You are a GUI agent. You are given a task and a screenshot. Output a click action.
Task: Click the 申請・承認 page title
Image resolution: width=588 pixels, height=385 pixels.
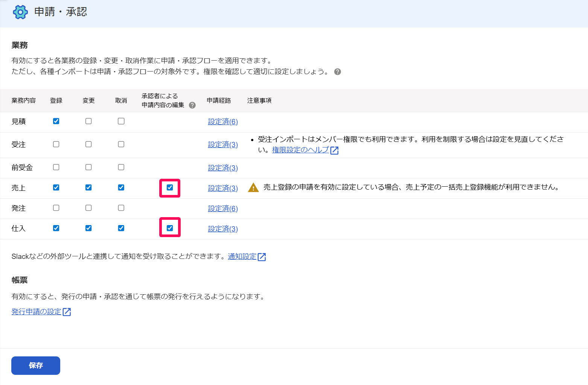coord(61,12)
